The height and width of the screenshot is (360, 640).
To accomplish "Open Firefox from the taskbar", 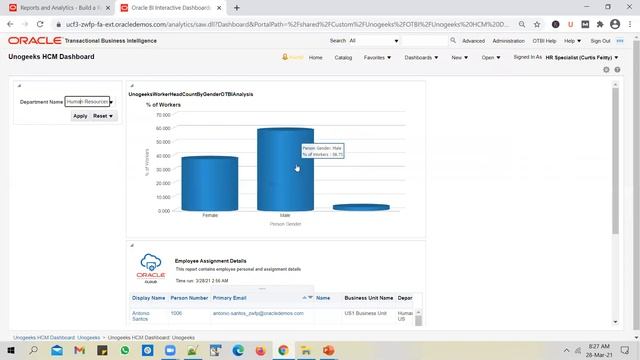I will coord(260,350).
